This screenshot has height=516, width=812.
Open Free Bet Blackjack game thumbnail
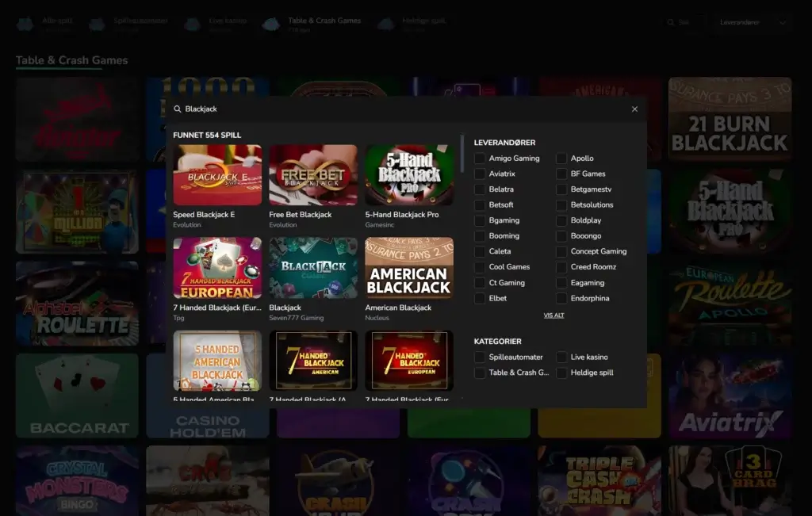[x=313, y=175]
